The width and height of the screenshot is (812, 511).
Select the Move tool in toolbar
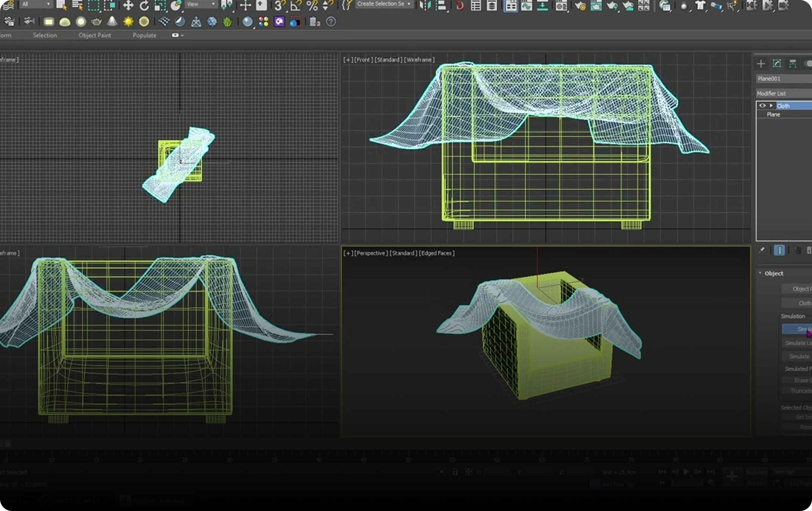[128, 5]
